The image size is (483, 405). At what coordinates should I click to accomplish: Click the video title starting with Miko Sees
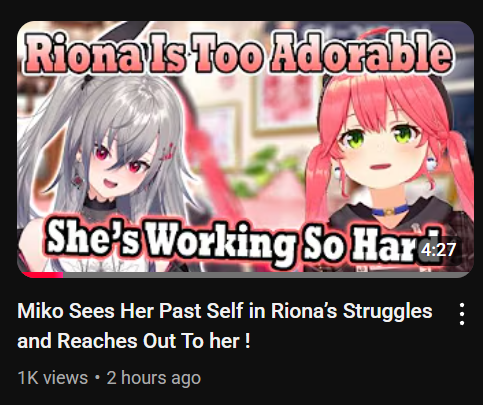point(225,326)
